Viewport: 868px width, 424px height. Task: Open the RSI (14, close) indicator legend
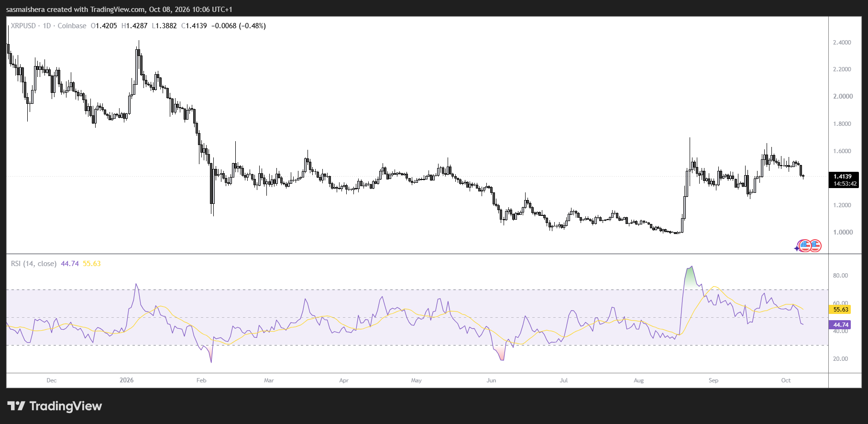[x=33, y=264]
